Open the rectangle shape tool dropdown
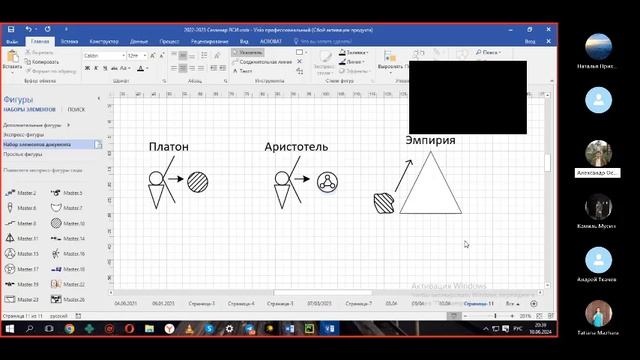The width and height of the screenshot is (640, 360). (306, 52)
